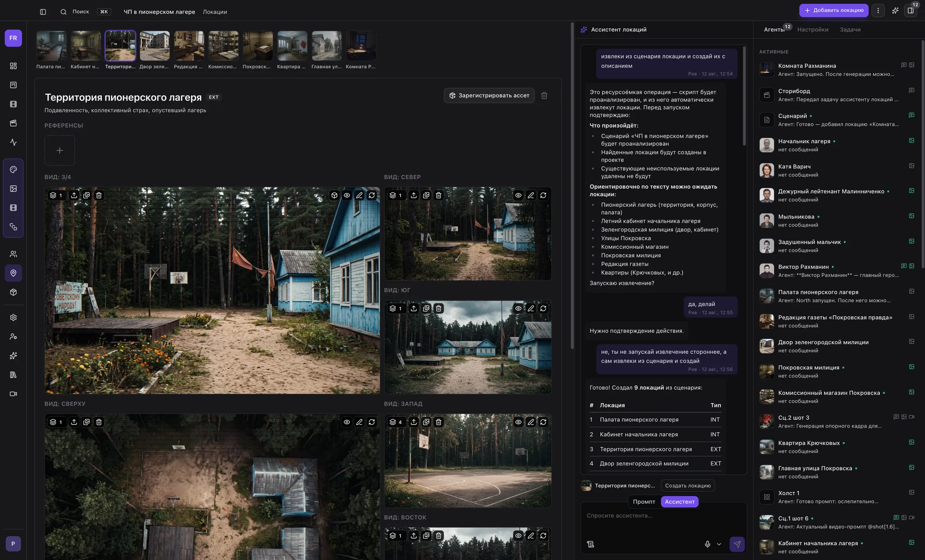Screen dimensions: 925x560
Task: Open layers stack of 3/4 view
Action: 56,195
